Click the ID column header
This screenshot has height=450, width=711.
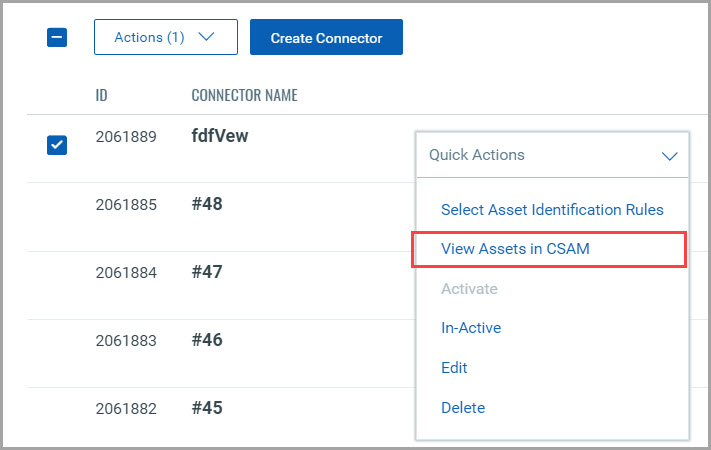click(102, 96)
